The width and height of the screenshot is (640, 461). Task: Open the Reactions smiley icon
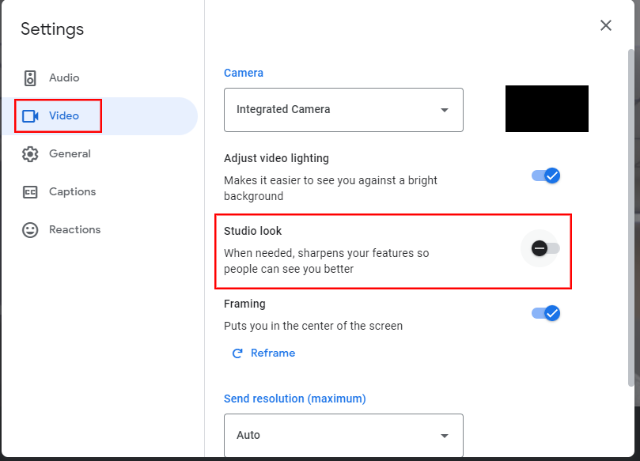(x=30, y=230)
